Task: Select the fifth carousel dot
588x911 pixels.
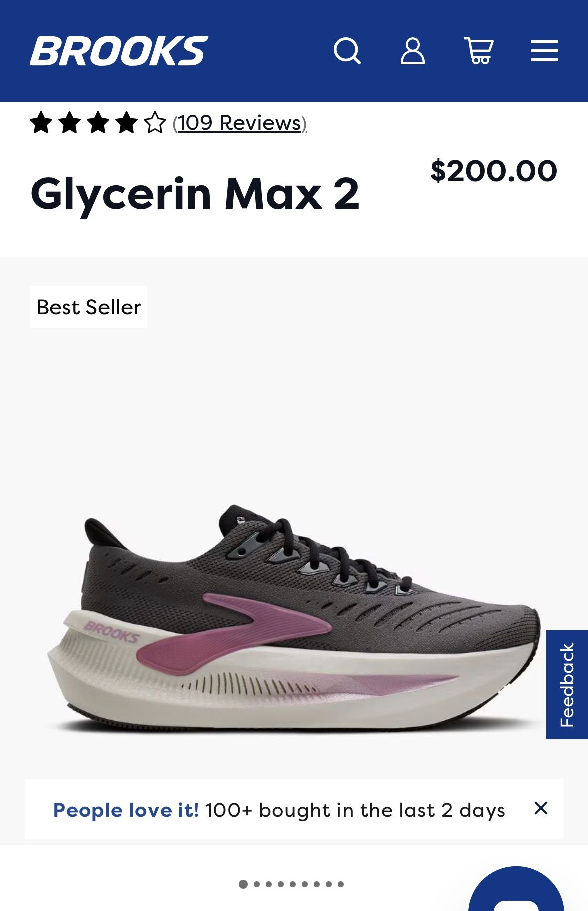Action: (x=293, y=884)
